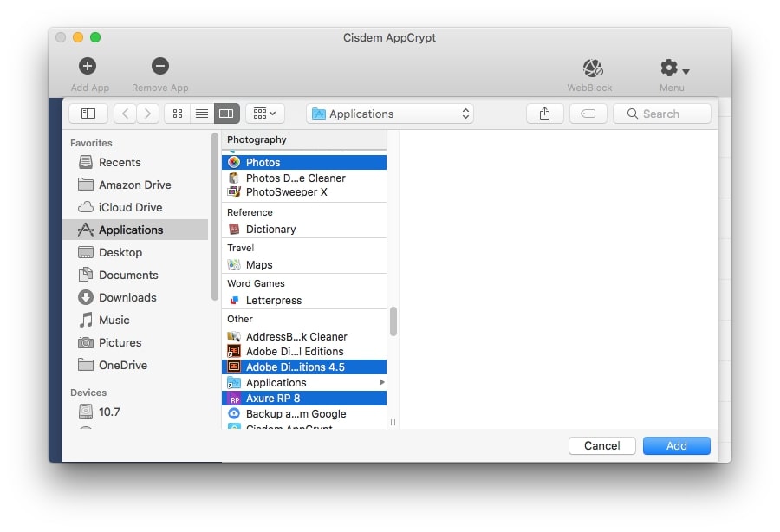Click the file column scrollbar thumb
The height and width of the screenshot is (532, 780).
coord(393,321)
